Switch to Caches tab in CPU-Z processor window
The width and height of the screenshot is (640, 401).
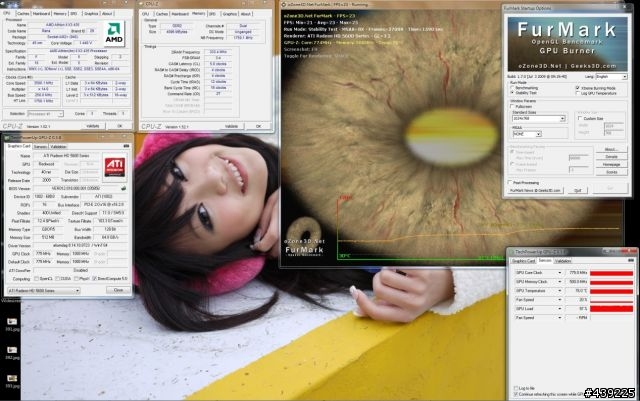pyautogui.click(x=23, y=13)
